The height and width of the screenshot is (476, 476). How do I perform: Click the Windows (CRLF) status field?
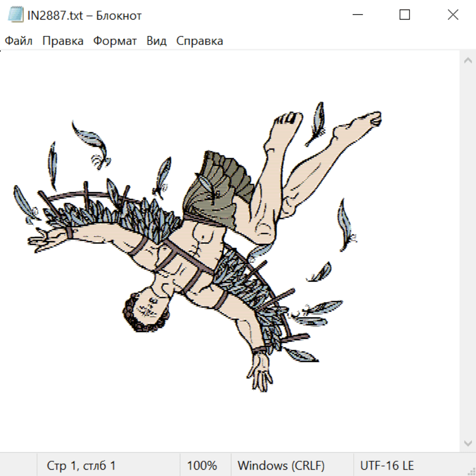pyautogui.click(x=281, y=465)
